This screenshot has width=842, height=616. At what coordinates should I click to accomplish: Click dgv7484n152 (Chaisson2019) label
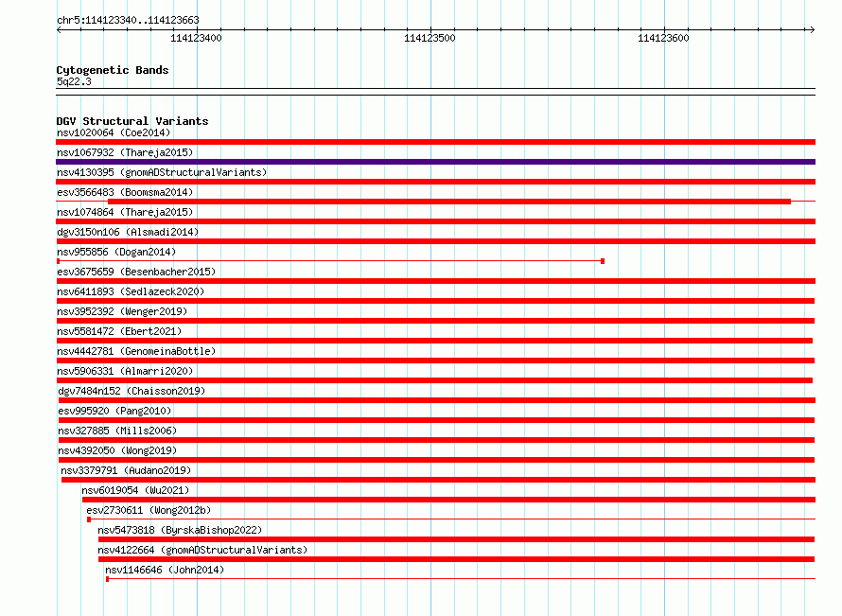click(x=132, y=391)
